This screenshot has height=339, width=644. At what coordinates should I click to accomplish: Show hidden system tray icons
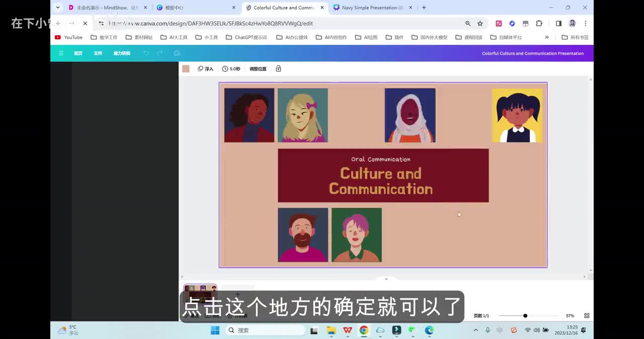(x=475, y=330)
